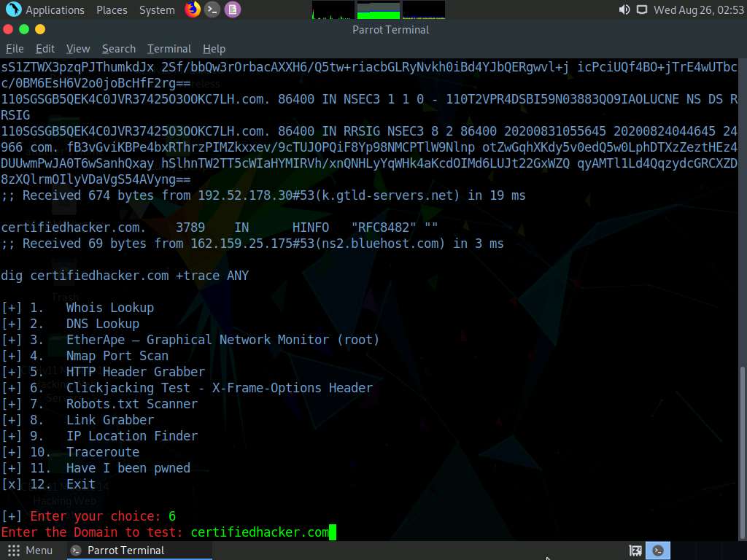This screenshot has width=747, height=560.
Task: Click the 'Clickjacking Test - X-Frame-Options Header' line
Action: (x=187, y=388)
